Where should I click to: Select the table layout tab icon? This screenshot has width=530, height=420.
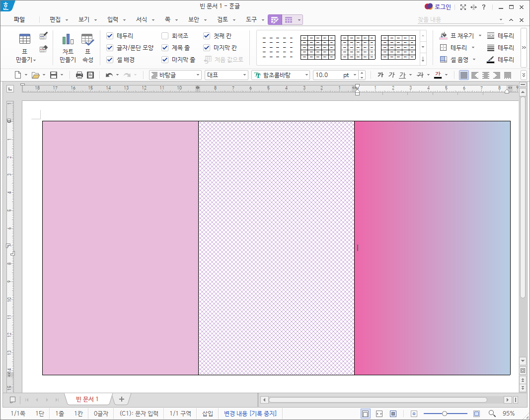288,19
